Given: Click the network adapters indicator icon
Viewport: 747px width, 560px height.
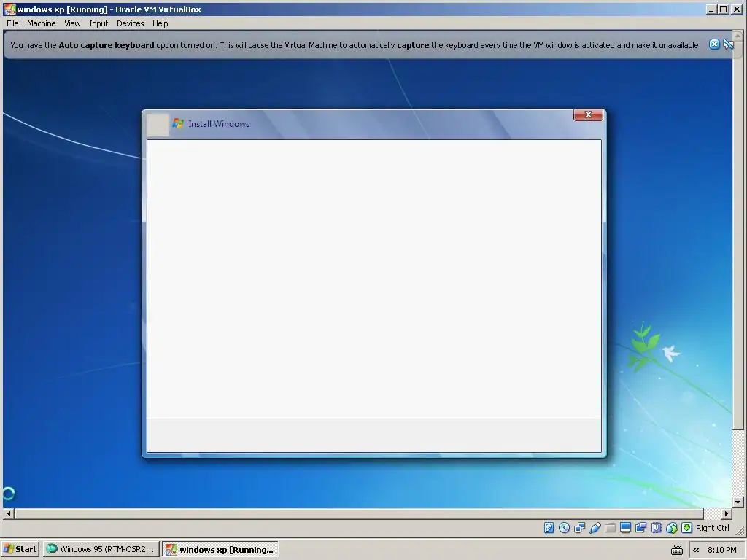Looking at the screenshot, I should [x=579, y=528].
